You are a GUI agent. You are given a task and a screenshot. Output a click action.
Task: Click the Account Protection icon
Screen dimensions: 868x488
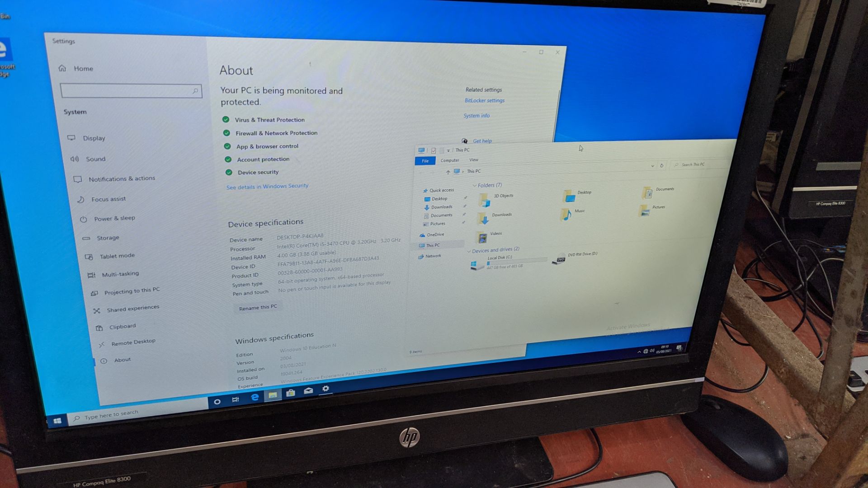point(228,159)
